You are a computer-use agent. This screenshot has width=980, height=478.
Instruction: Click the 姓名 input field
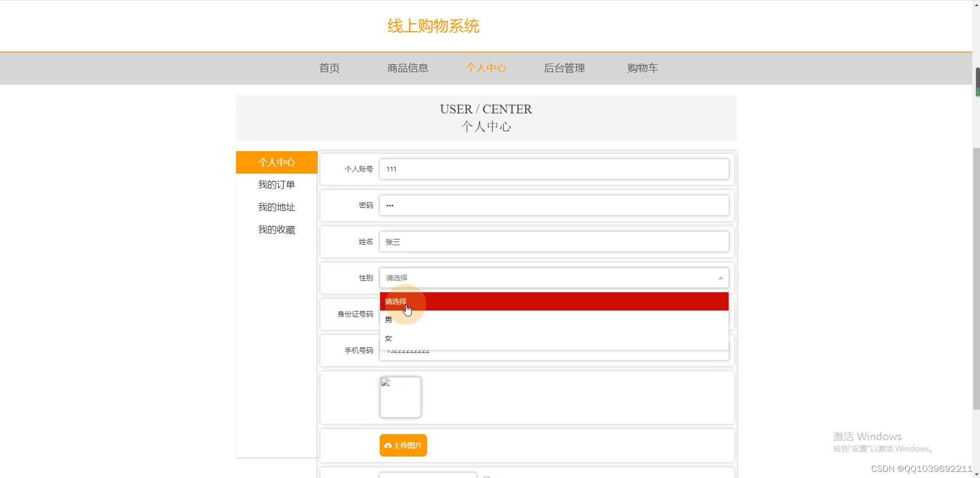(x=554, y=242)
